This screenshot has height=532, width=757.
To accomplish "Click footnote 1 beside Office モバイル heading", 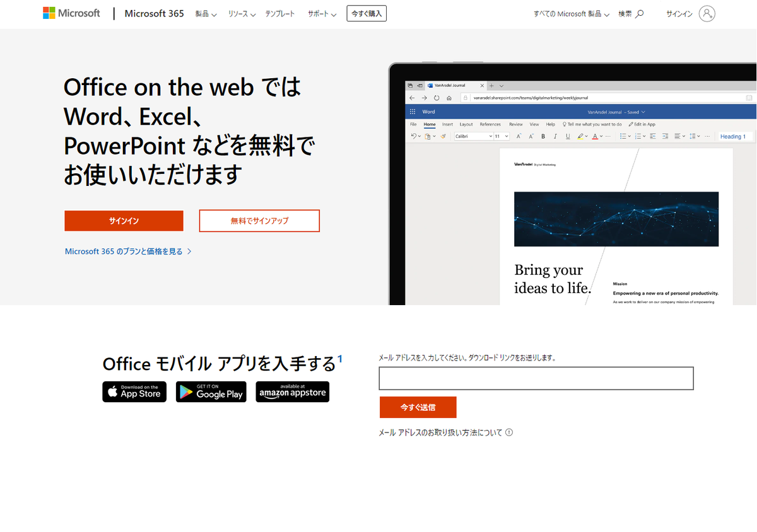I will [340, 359].
